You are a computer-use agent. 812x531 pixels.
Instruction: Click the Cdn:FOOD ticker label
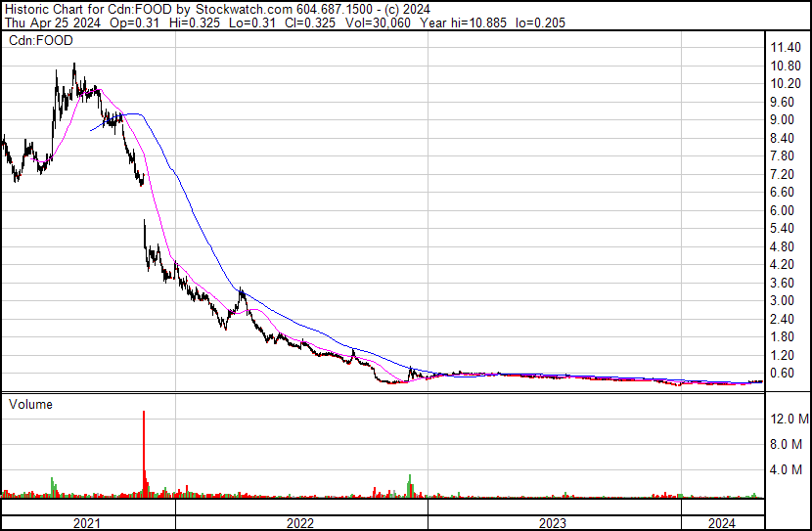pos(32,41)
